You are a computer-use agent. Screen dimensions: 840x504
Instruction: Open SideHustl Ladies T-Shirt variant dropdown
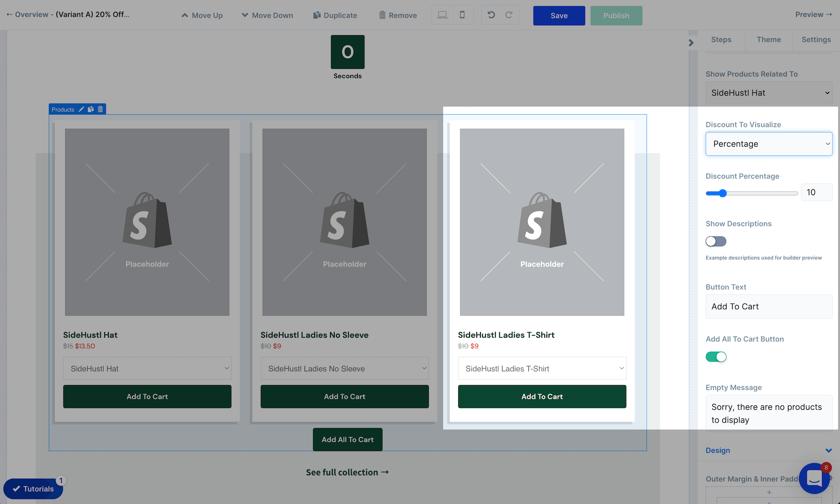click(x=542, y=368)
